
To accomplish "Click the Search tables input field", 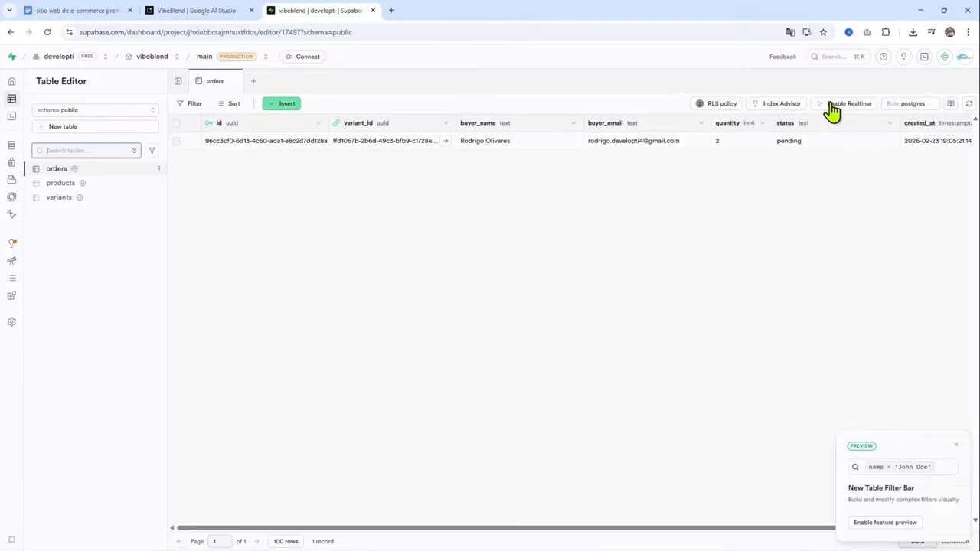I will pyautogui.click(x=84, y=150).
